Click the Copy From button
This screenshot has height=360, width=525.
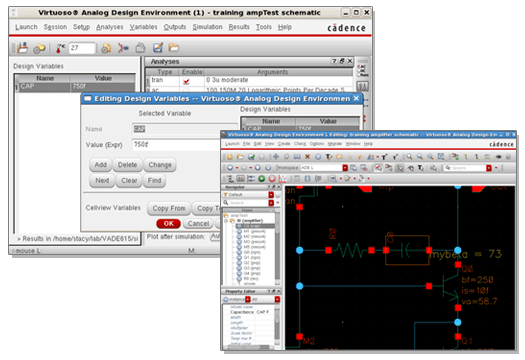[x=169, y=208]
